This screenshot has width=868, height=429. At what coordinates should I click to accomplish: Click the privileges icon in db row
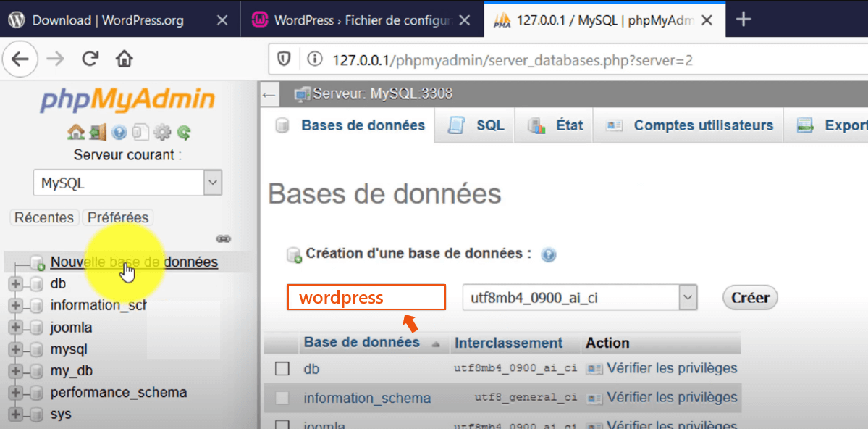point(594,369)
